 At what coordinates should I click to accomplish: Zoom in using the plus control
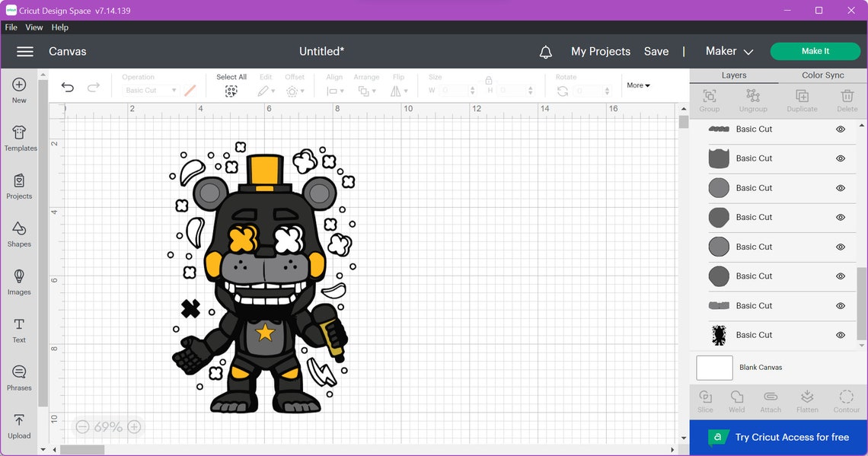coord(134,427)
